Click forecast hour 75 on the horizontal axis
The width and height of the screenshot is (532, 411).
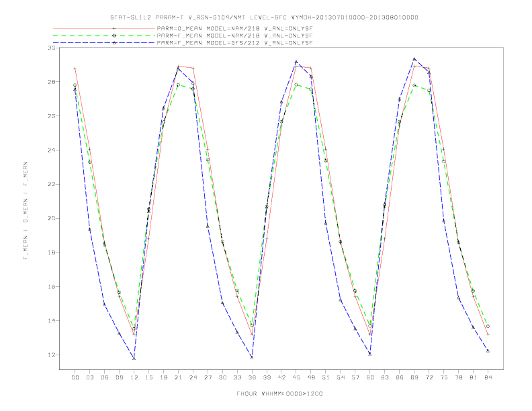pyautogui.click(x=444, y=377)
